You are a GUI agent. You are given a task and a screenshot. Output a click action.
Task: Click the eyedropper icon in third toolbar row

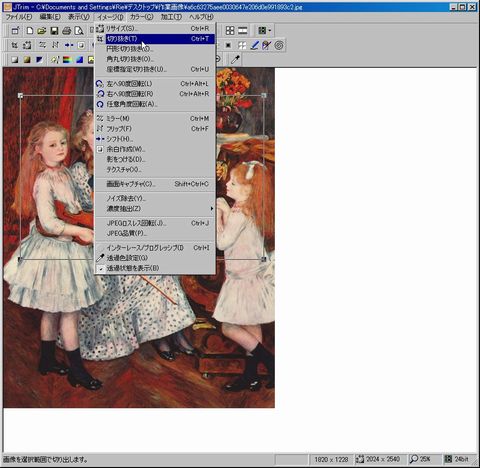(235, 59)
